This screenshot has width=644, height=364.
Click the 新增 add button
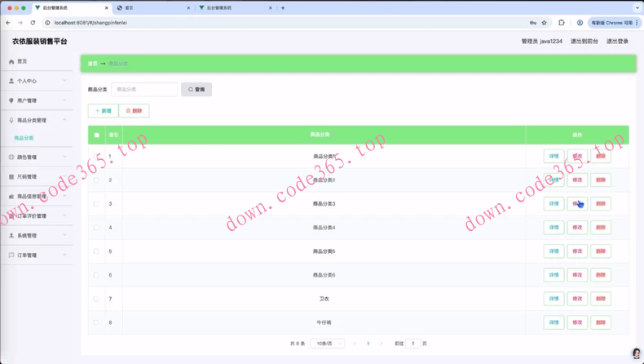(103, 111)
